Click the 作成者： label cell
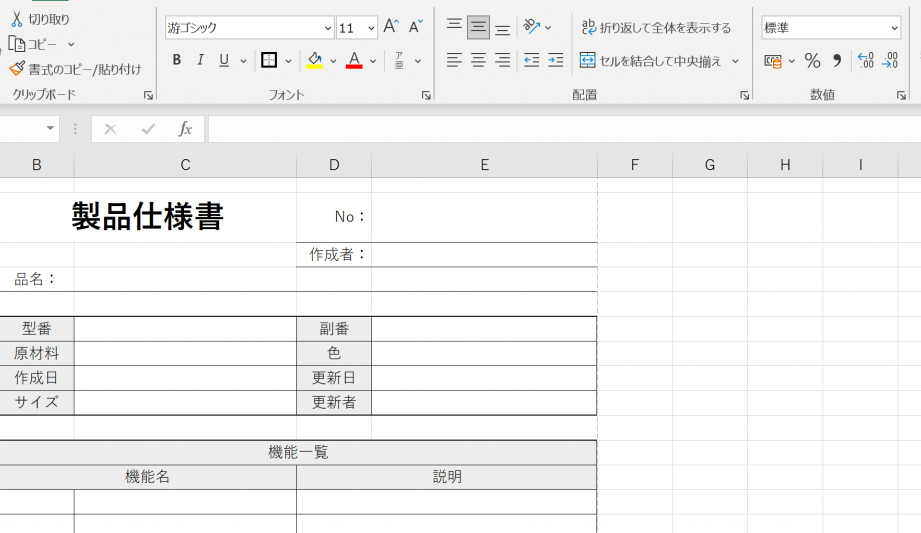 [x=334, y=254]
